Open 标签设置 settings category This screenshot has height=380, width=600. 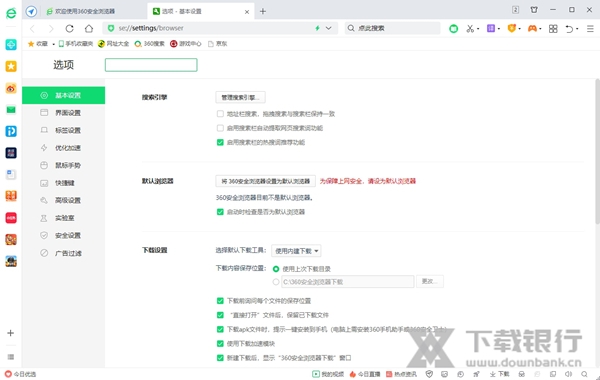pyautogui.click(x=64, y=130)
